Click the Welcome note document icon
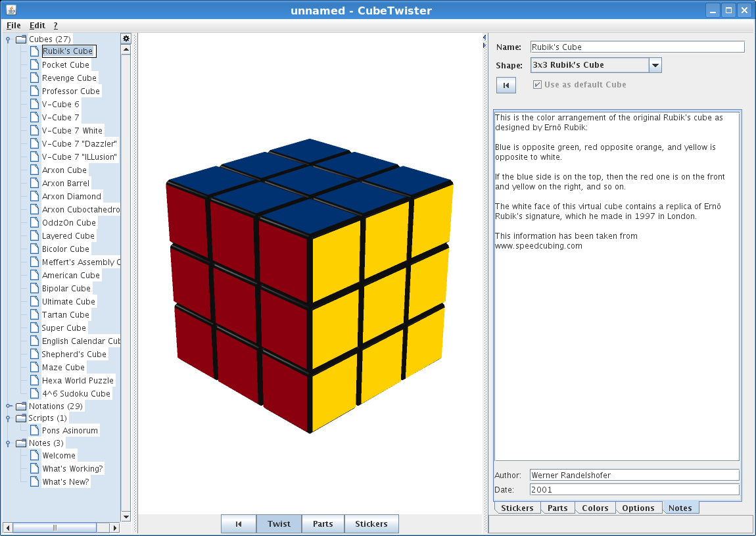This screenshot has height=536, width=756. pos(34,455)
